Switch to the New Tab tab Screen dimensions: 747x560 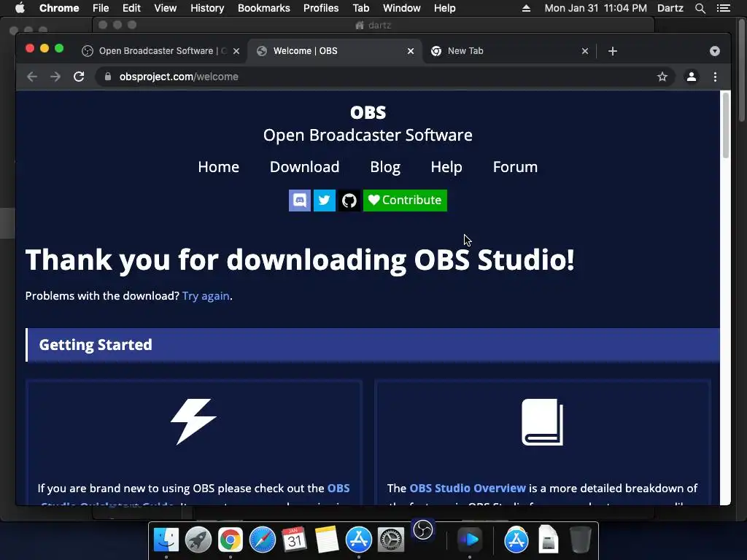point(508,51)
